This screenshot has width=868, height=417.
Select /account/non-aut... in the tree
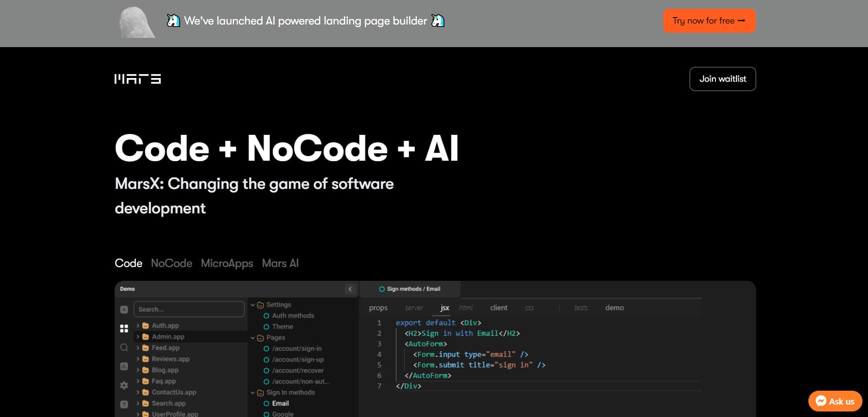(301, 382)
